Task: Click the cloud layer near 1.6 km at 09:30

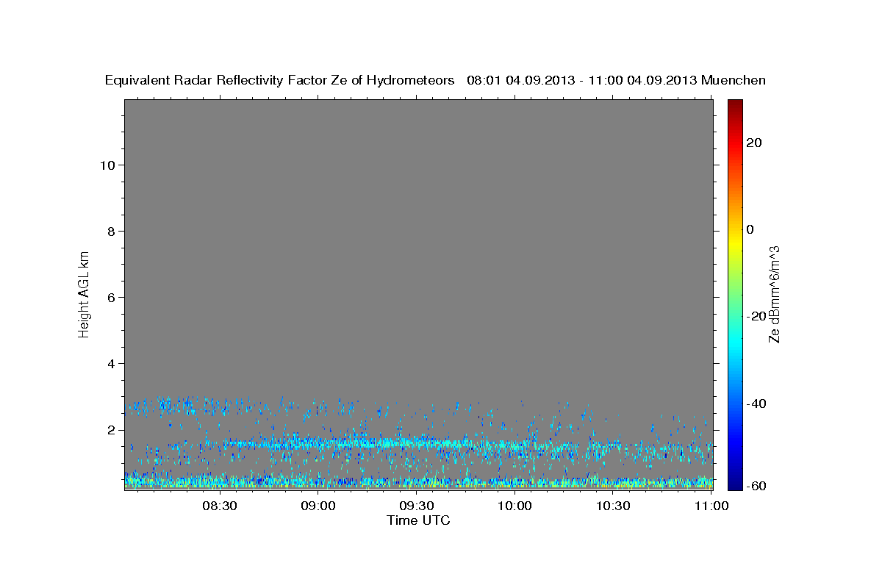Action: coord(416,443)
